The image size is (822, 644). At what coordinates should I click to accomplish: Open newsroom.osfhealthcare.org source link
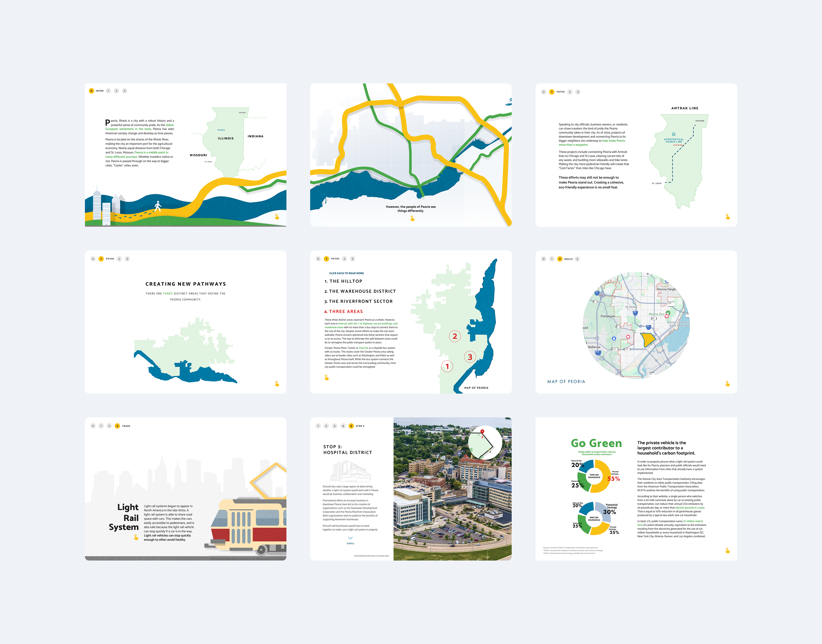coord(371,556)
